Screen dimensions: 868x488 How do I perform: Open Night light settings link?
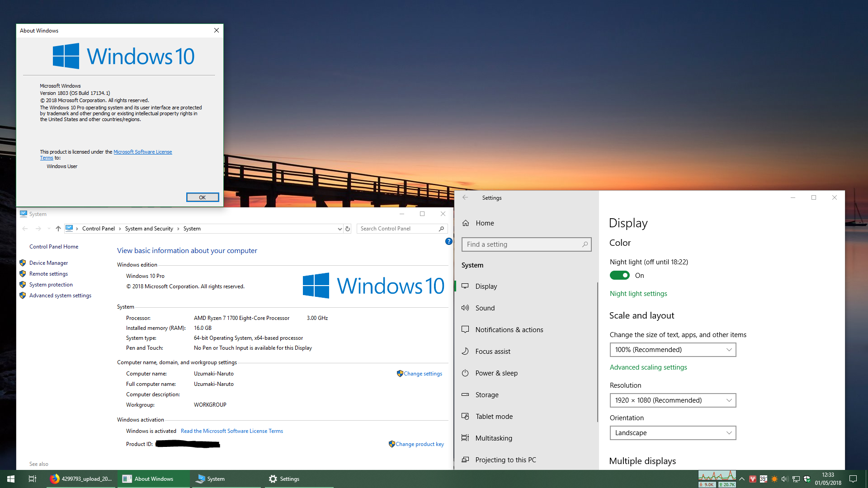pos(638,294)
